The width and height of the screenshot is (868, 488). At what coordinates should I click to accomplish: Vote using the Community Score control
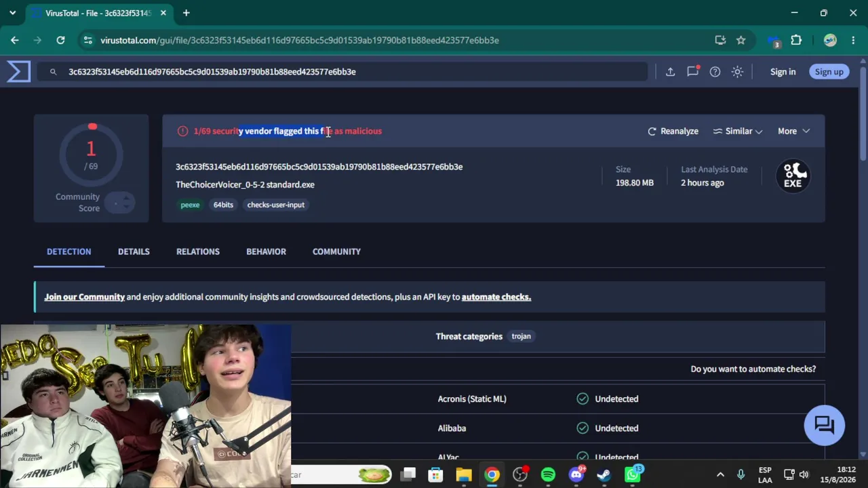click(119, 203)
